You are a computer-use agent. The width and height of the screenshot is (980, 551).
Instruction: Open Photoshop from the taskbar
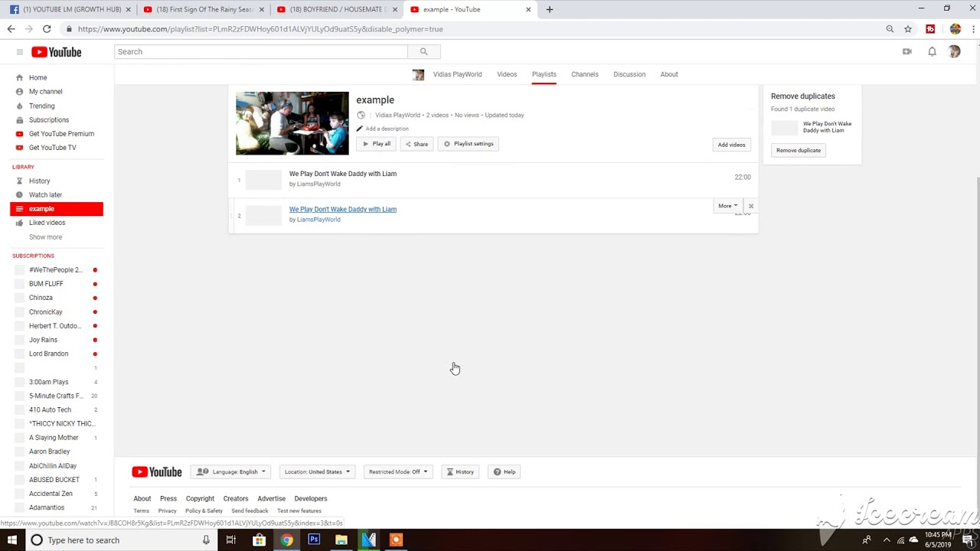click(314, 540)
